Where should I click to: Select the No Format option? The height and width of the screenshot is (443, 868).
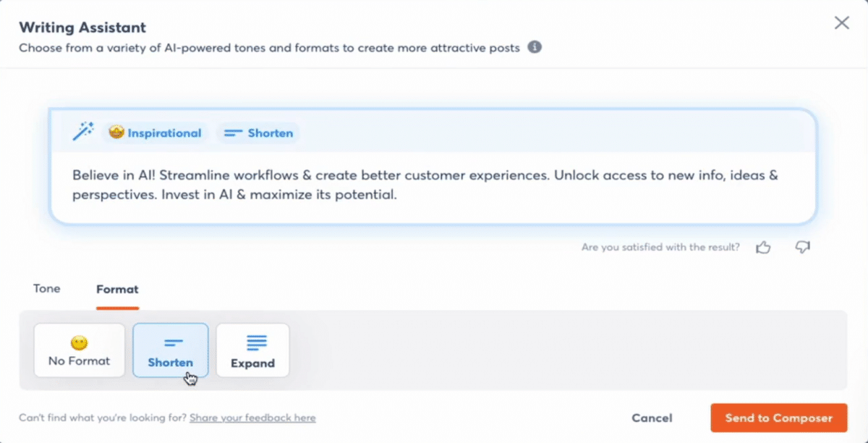tap(80, 350)
